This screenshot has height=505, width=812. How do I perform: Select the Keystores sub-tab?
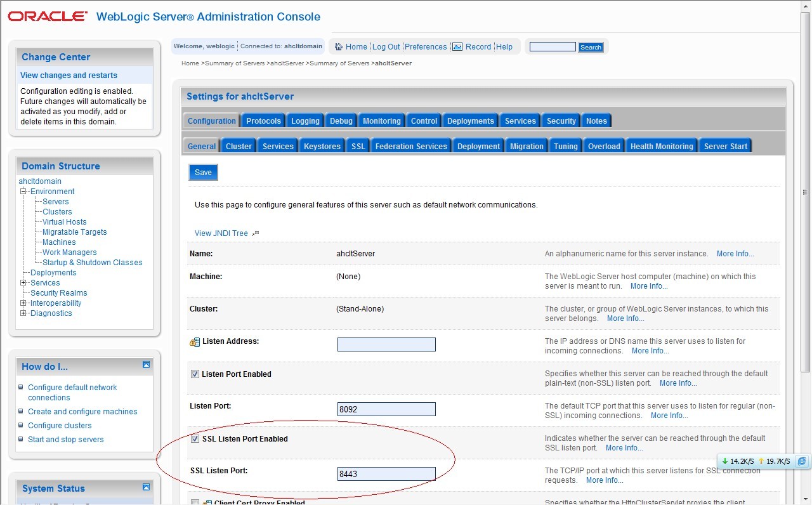tap(322, 147)
